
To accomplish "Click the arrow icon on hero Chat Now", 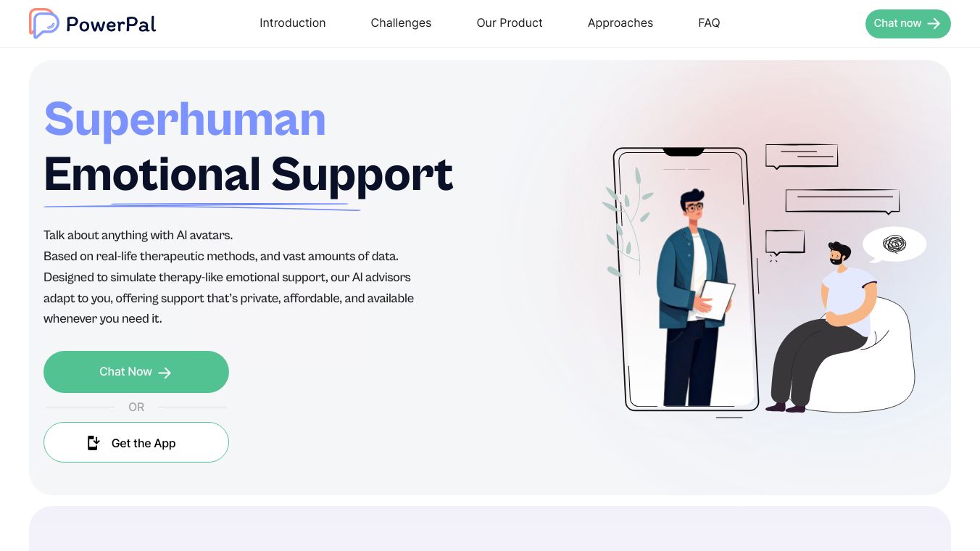I will pyautogui.click(x=165, y=373).
